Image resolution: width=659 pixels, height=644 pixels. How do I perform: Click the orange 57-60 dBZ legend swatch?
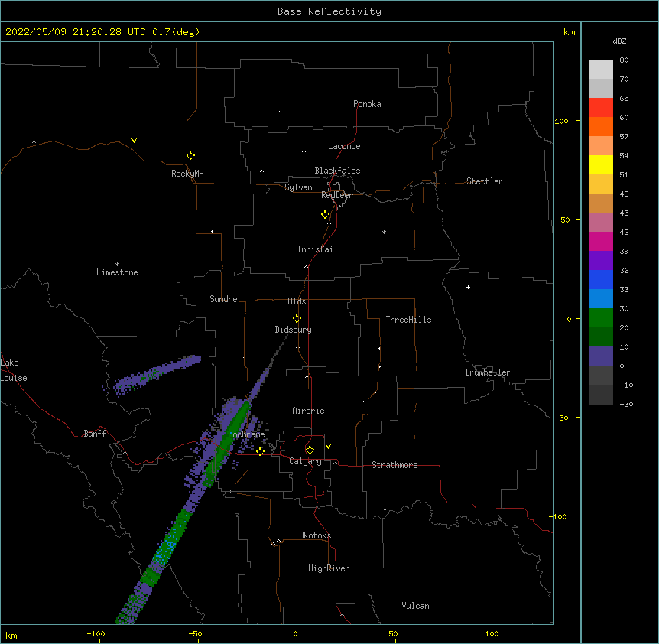pyautogui.click(x=601, y=127)
